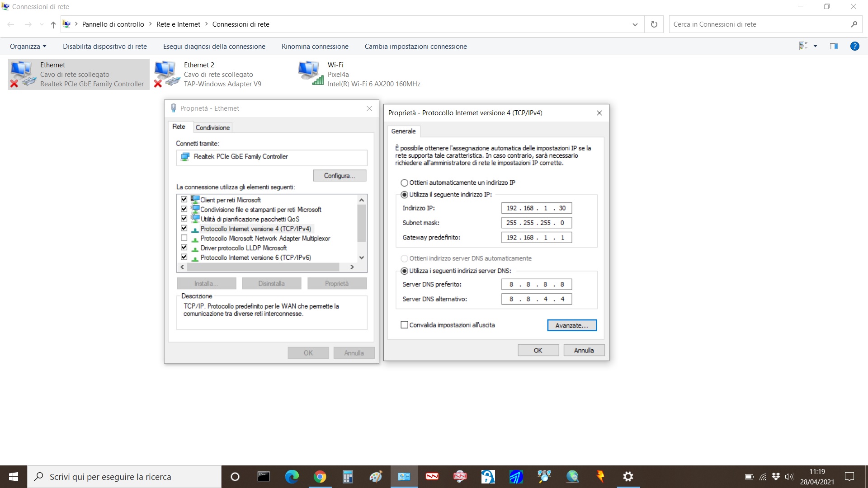This screenshot has height=488, width=868.
Task: Select obtain IP address automatically radio
Action: click(404, 183)
